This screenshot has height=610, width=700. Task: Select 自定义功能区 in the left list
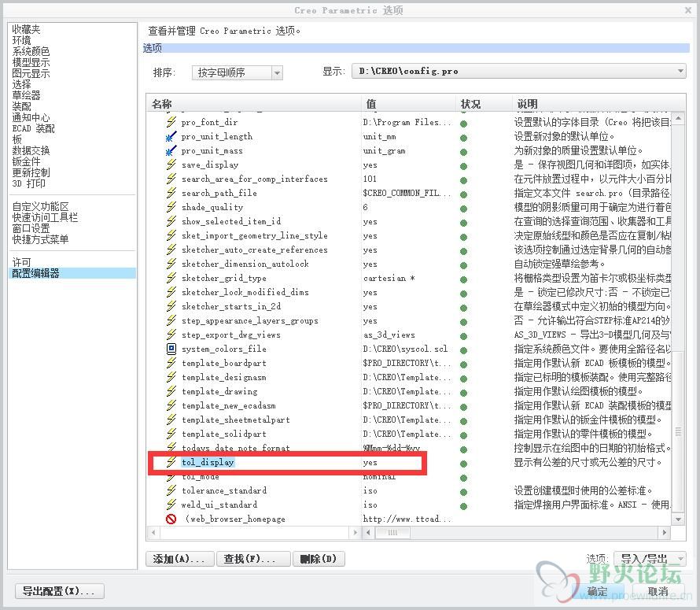(40, 206)
